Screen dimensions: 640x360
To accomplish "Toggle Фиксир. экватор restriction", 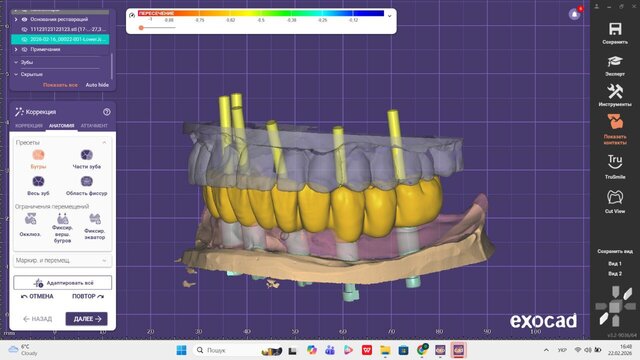I will tap(95, 227).
